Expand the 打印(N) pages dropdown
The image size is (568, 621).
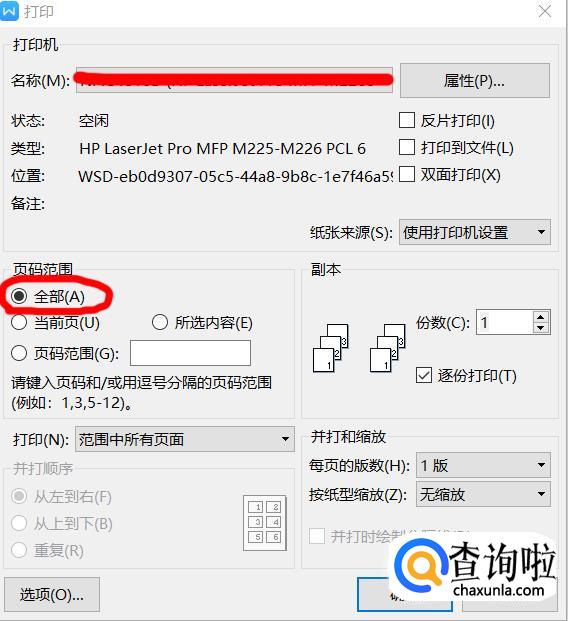point(185,439)
